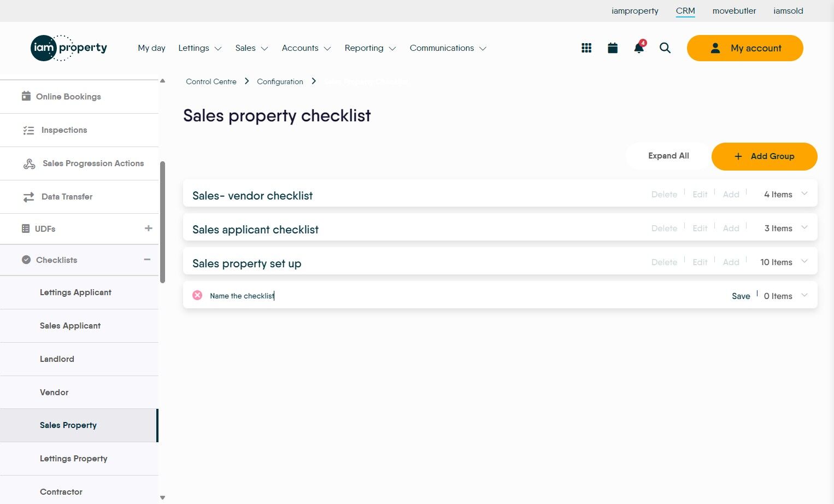The image size is (834, 504).
Task: Open Data Transfer in sidebar
Action: [x=67, y=197]
